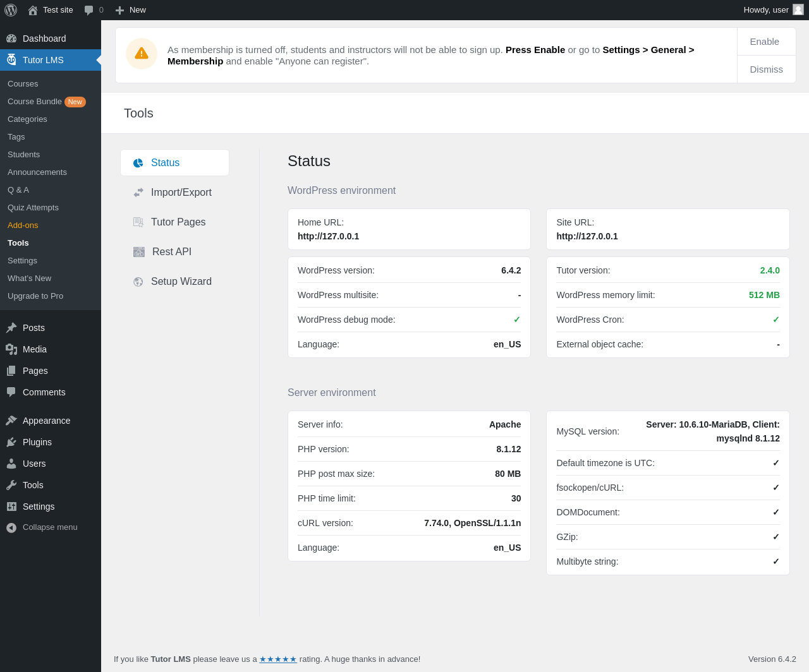809x672 pixels.
Task: Dismiss the membership warning notice
Action: 766,69
